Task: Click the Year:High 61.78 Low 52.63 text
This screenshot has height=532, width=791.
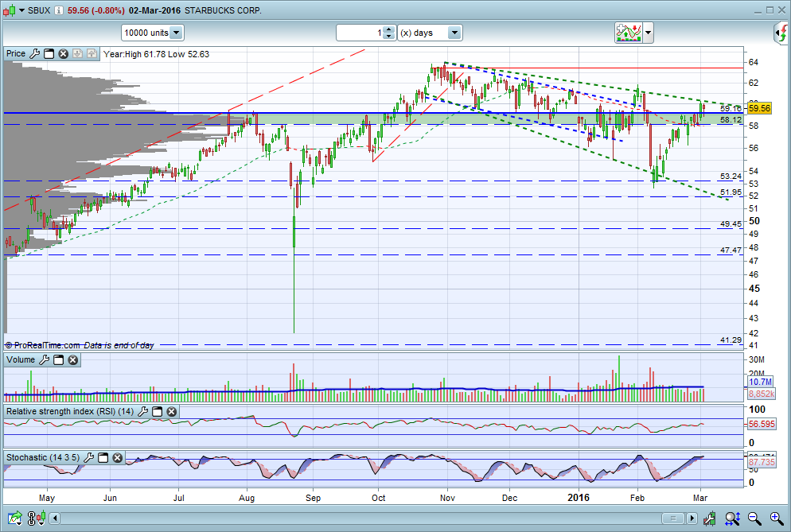Action: 157,54
